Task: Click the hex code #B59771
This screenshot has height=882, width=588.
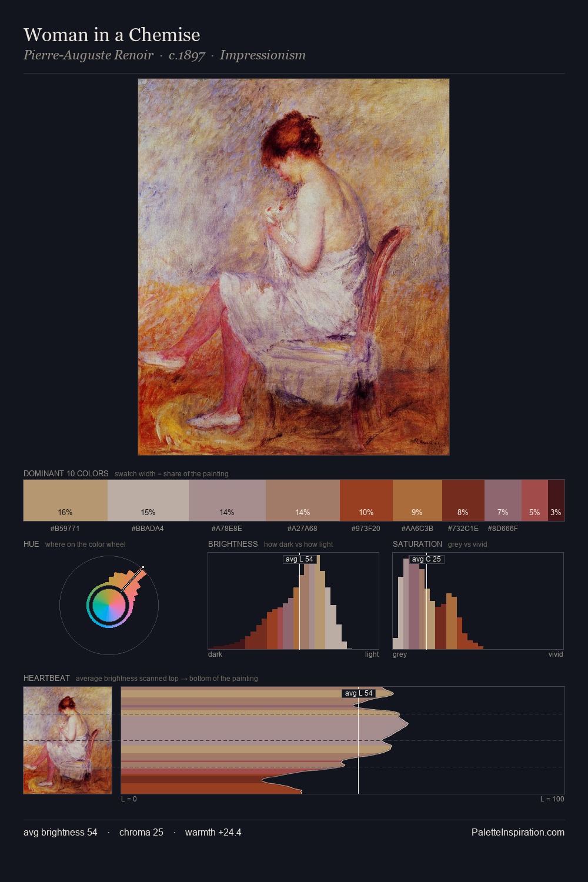Action: click(x=65, y=529)
